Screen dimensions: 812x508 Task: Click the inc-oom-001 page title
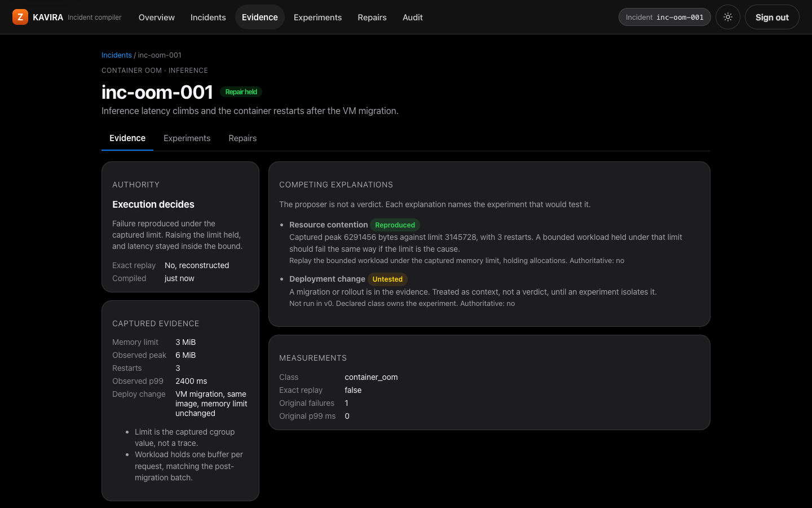coord(157,92)
